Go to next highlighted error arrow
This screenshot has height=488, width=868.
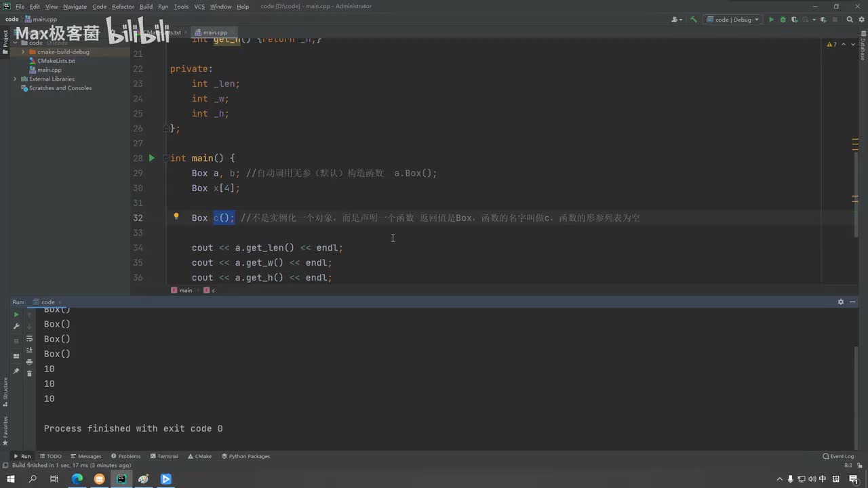852,44
